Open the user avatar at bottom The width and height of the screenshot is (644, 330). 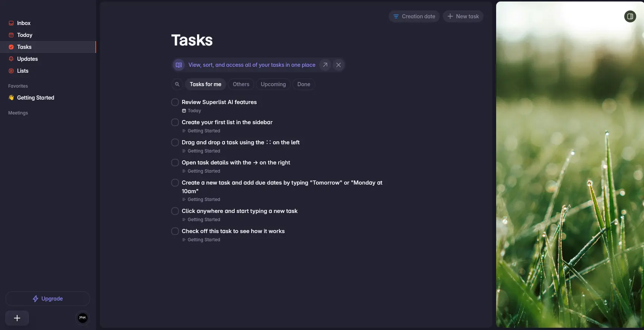pyautogui.click(x=83, y=318)
